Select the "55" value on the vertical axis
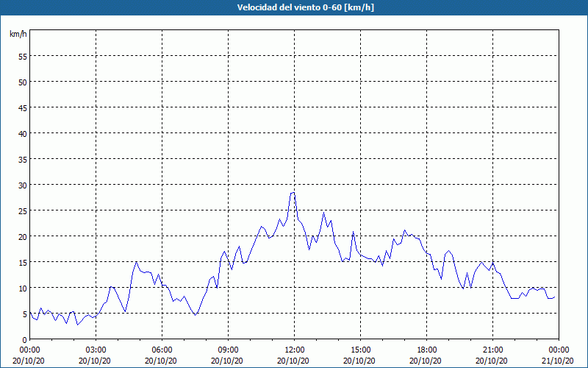 click(23, 56)
